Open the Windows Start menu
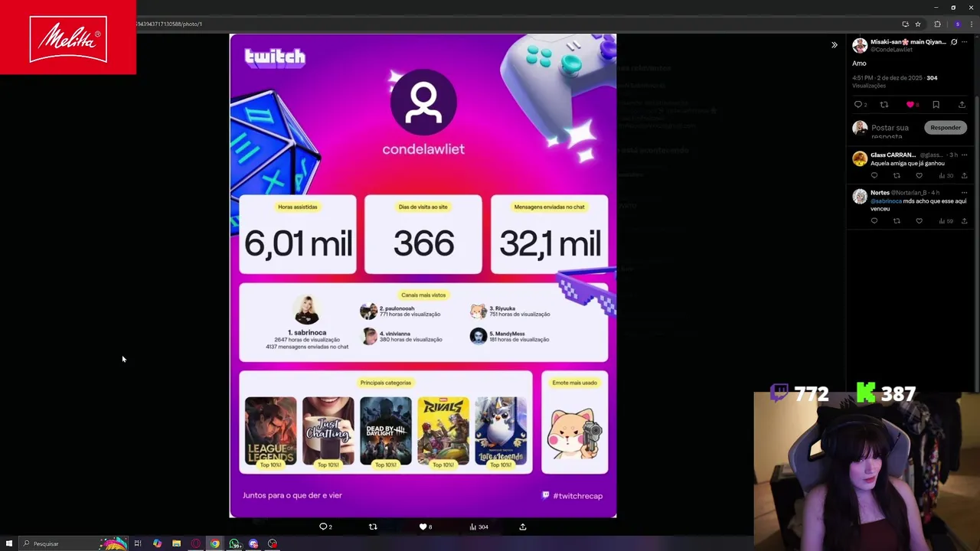The width and height of the screenshot is (980, 551). coord(9,543)
